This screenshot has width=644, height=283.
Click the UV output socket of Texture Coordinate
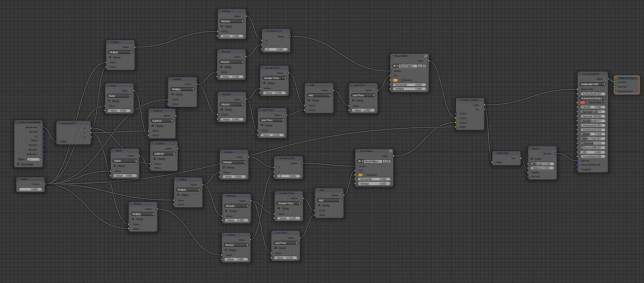(x=43, y=136)
